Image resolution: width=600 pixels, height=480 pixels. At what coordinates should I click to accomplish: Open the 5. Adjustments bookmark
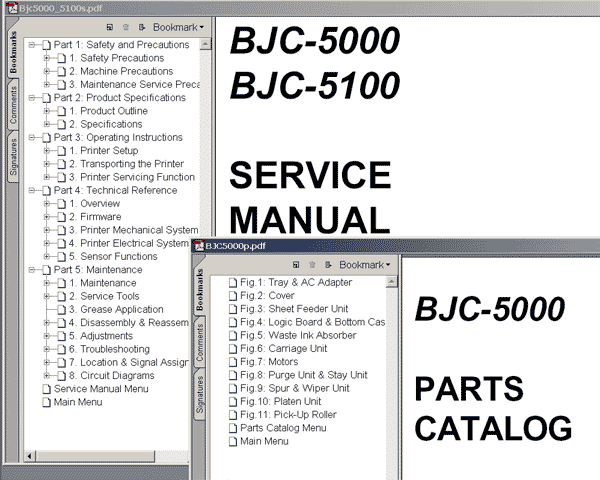pyautogui.click(x=101, y=336)
